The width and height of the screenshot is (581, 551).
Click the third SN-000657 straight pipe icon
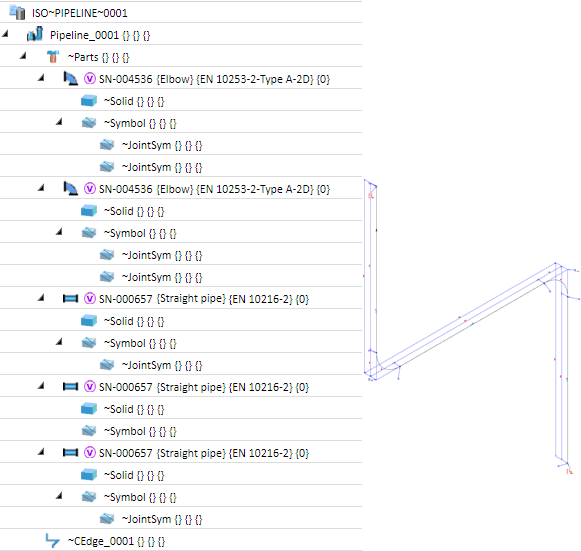point(70,452)
